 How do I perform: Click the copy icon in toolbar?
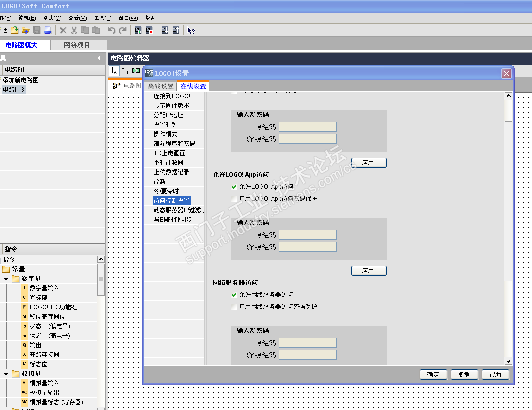coord(85,30)
